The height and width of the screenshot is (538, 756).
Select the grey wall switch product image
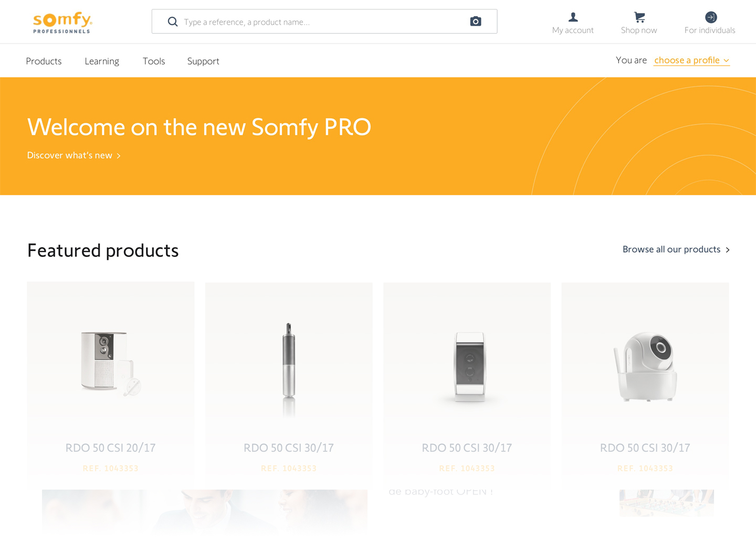469,367
